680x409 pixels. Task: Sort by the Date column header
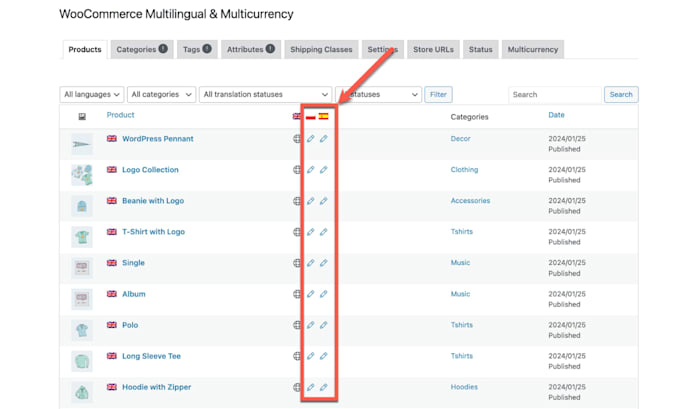click(556, 115)
